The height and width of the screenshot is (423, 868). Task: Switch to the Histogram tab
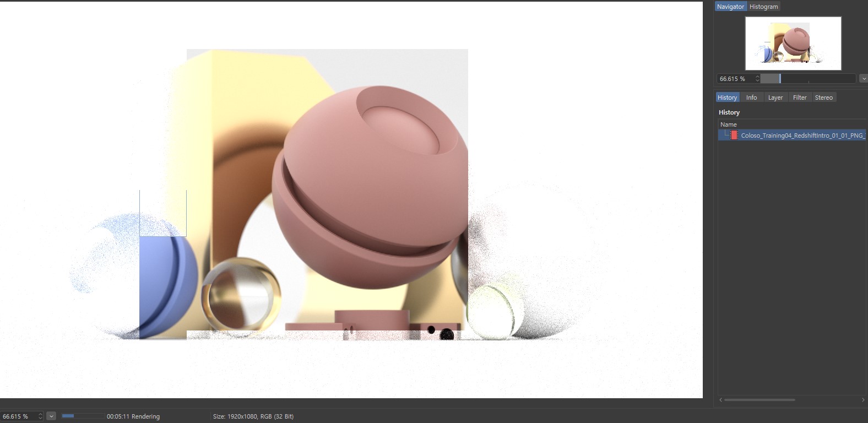[763, 7]
